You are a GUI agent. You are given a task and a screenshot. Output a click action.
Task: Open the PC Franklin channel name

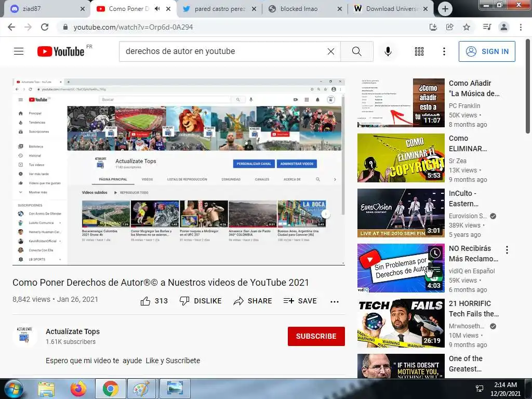pos(464,106)
